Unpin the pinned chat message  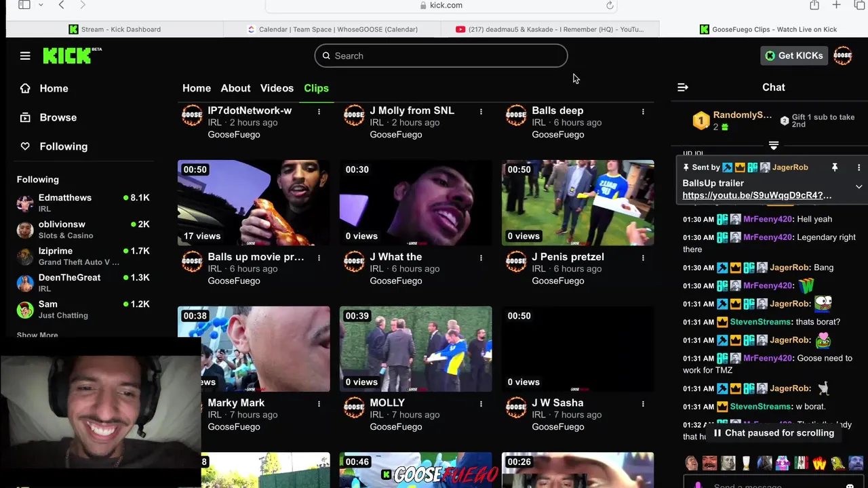click(x=835, y=167)
